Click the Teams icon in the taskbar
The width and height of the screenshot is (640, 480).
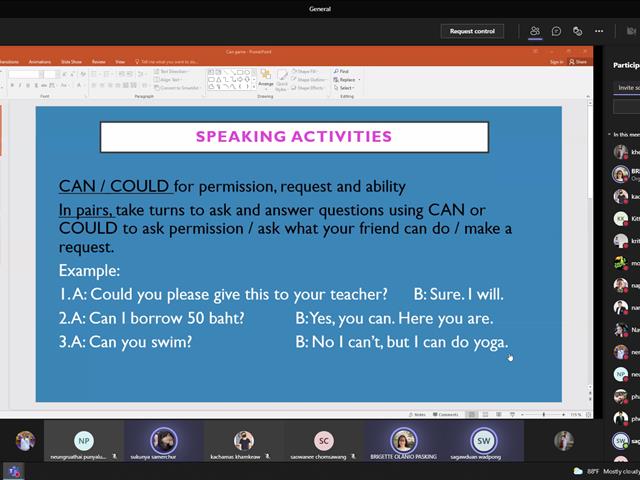(x=13, y=471)
